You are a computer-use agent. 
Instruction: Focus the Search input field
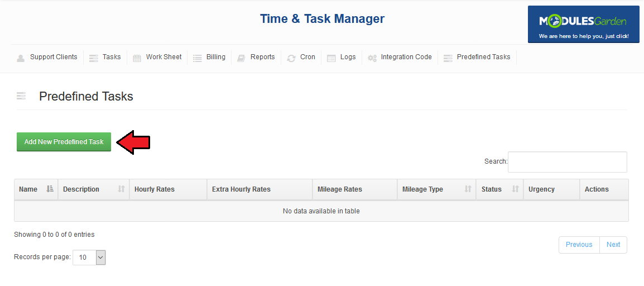click(567, 161)
